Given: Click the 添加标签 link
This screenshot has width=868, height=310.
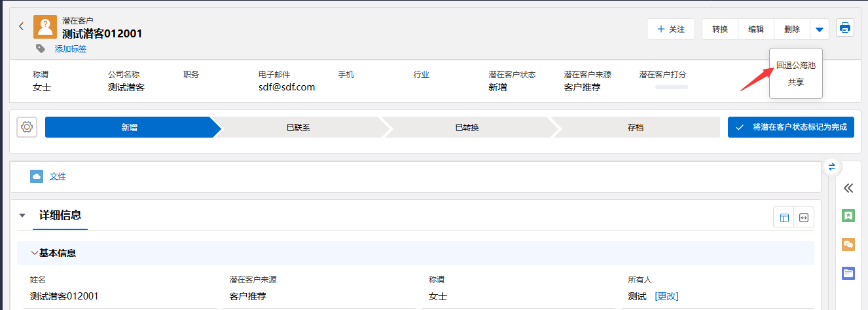Looking at the screenshot, I should pyautogui.click(x=70, y=48).
